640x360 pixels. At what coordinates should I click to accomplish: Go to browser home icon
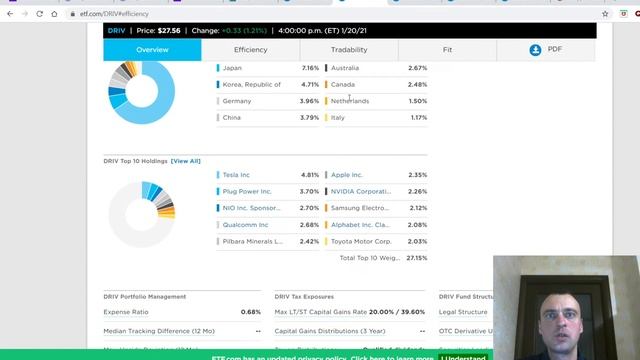coord(54,14)
